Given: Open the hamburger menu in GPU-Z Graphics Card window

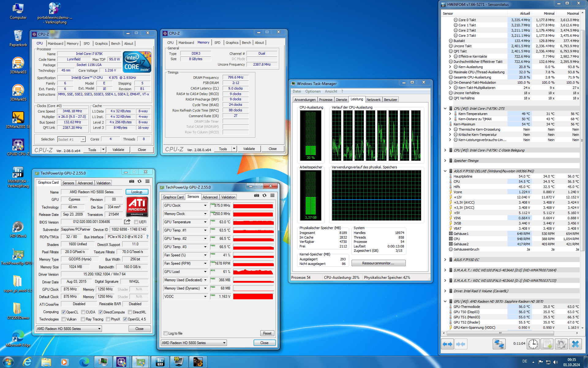Looking at the screenshot, I should pos(148,182).
